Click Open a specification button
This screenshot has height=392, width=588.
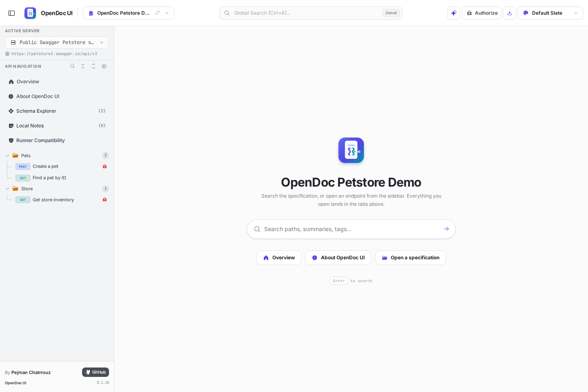(x=410, y=258)
